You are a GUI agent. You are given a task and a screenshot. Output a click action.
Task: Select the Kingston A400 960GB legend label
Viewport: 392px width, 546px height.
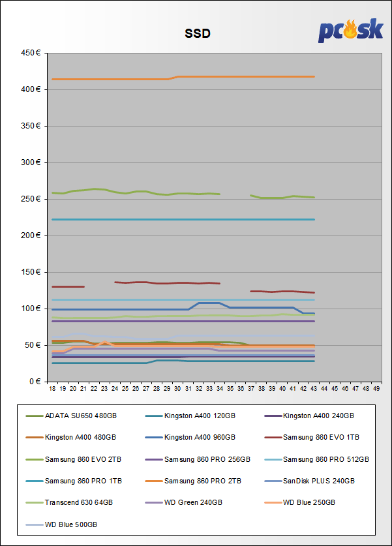[x=200, y=437]
